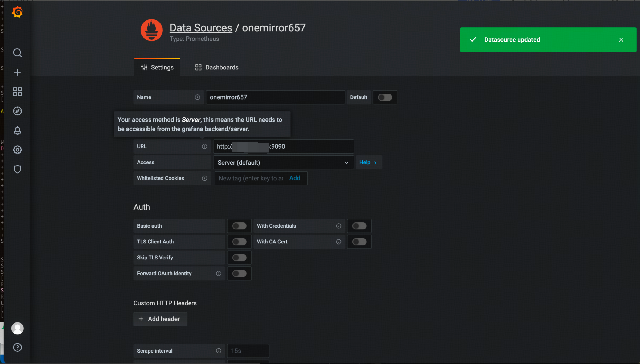
Task: Open the Grafana home logo
Action: tap(17, 12)
